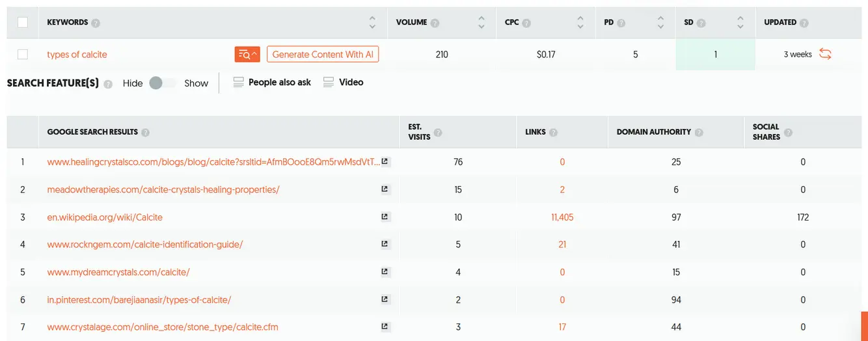The width and height of the screenshot is (868, 341).
Task: Click Generate Content With AI button
Action: pos(323,55)
